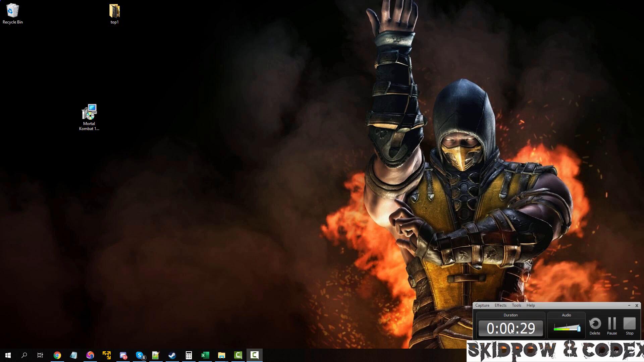644x362 pixels.
Task: Open Calculator from the taskbar
Action: coord(189,355)
